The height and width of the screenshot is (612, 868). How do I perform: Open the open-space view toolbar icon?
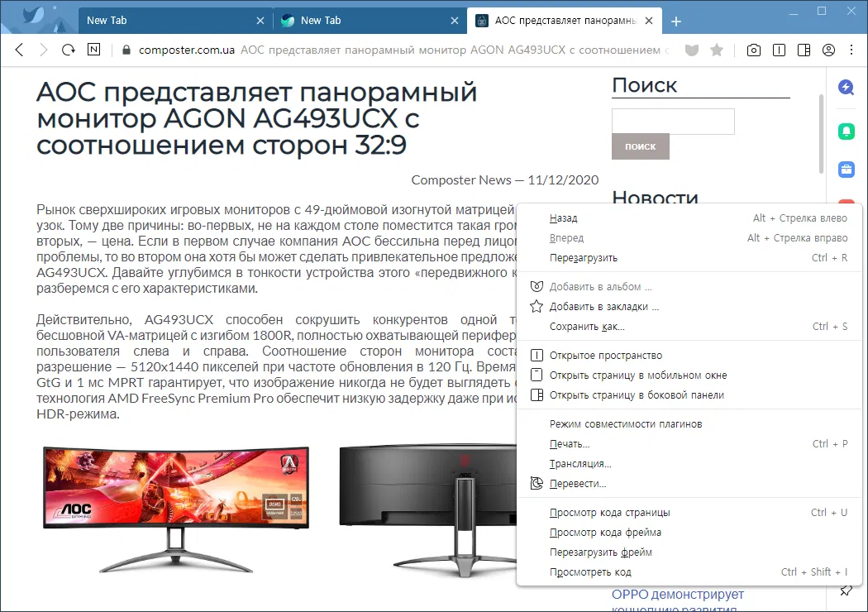779,50
